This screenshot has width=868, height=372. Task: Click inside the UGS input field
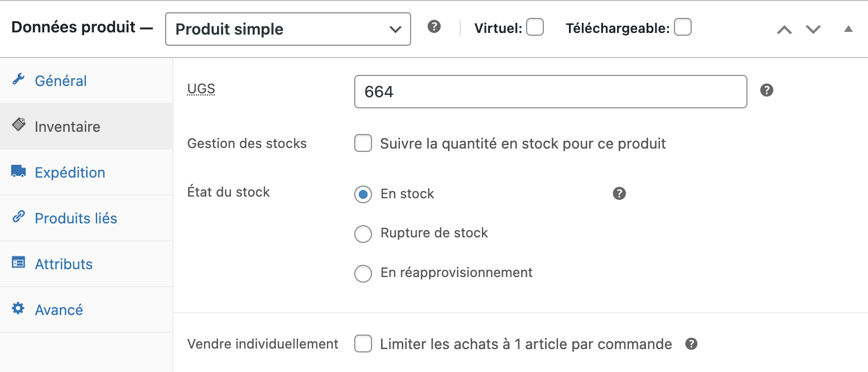tap(551, 91)
